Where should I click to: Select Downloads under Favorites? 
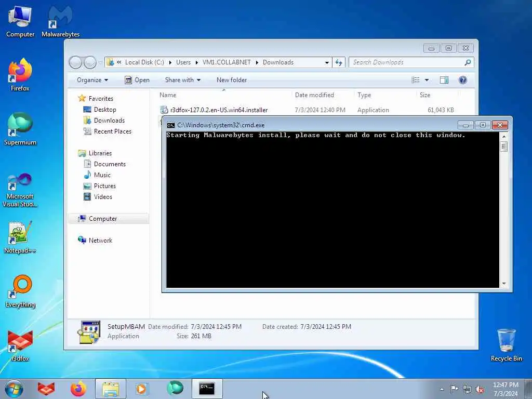pyautogui.click(x=109, y=121)
